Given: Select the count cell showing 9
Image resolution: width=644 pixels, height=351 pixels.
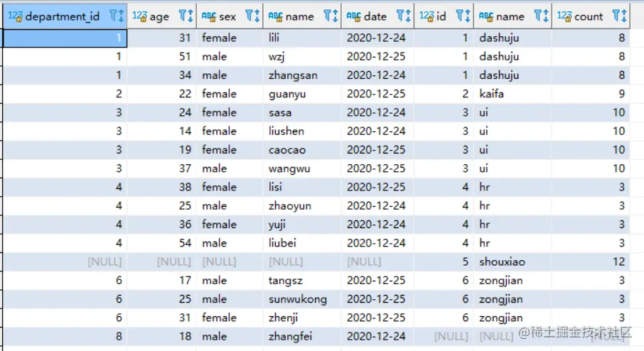Looking at the screenshot, I should [x=591, y=94].
